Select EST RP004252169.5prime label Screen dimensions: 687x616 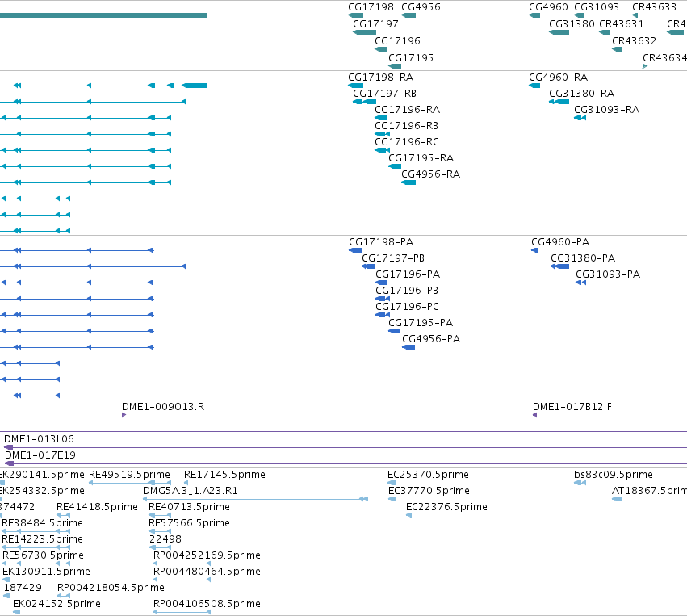point(207,555)
